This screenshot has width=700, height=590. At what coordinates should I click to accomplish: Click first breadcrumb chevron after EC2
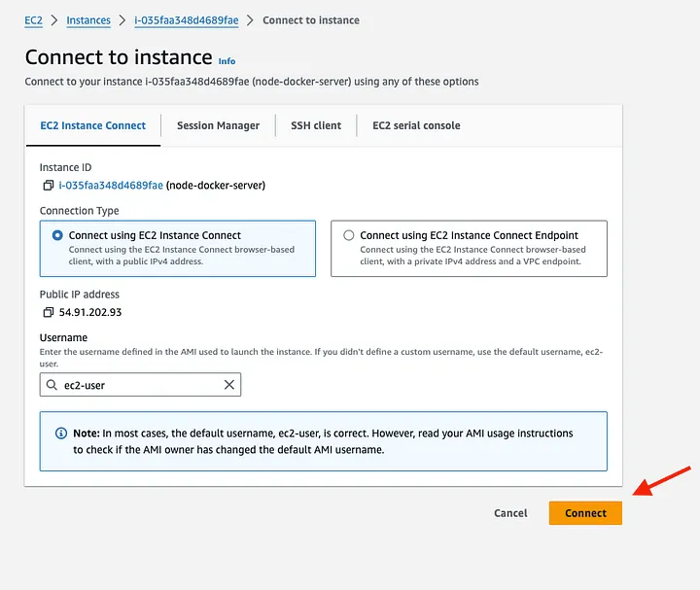point(54,20)
